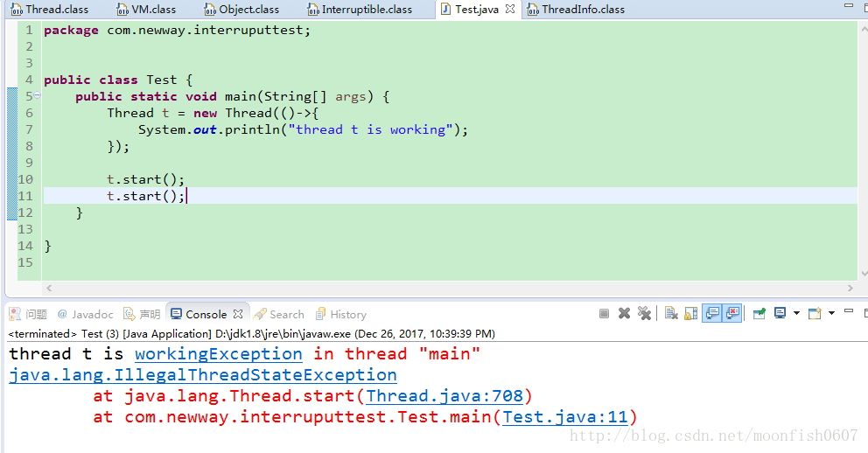Switch to the VM.class editor tab

click(147, 10)
